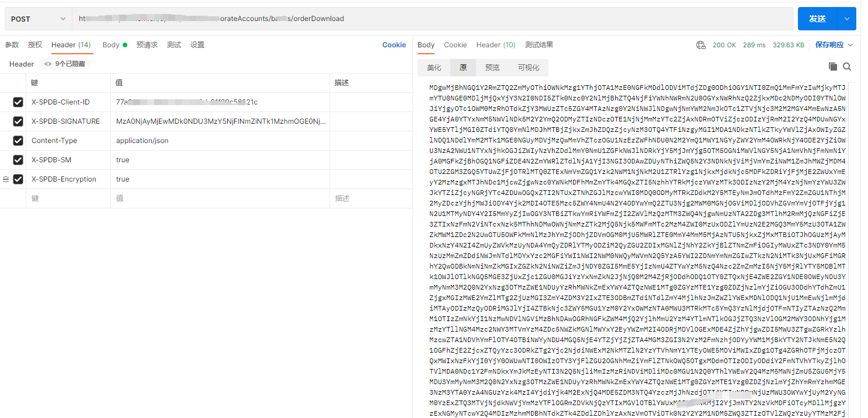
Task: Click the globe network info icon
Action: [x=701, y=45]
